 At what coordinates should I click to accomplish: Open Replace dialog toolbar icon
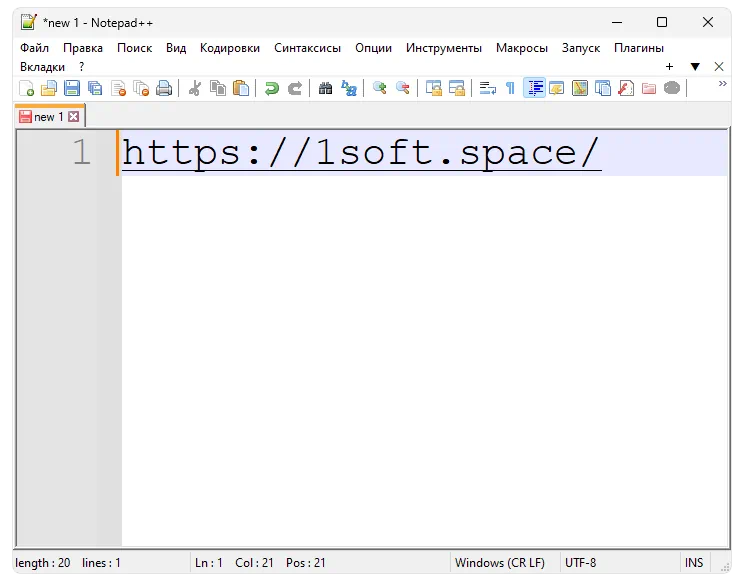[349, 88]
